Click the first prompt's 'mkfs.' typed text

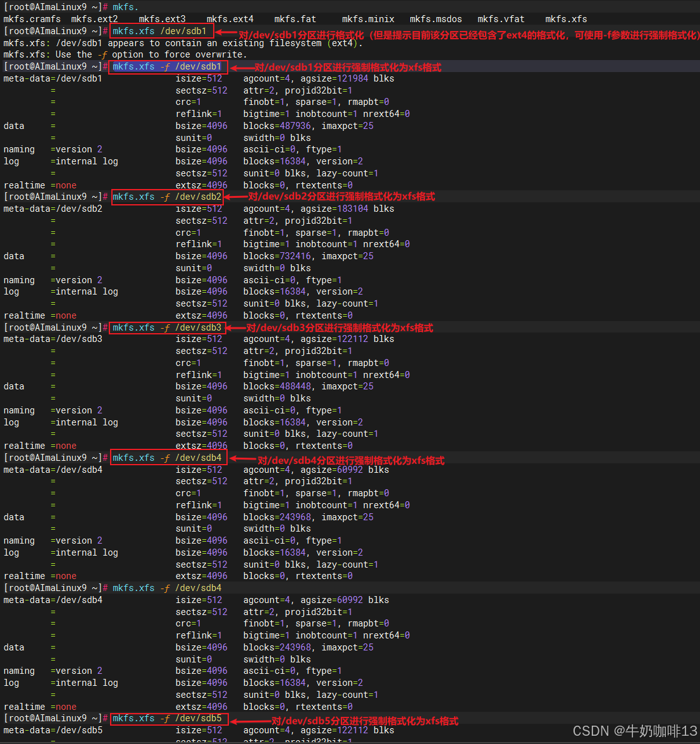pyautogui.click(x=125, y=8)
